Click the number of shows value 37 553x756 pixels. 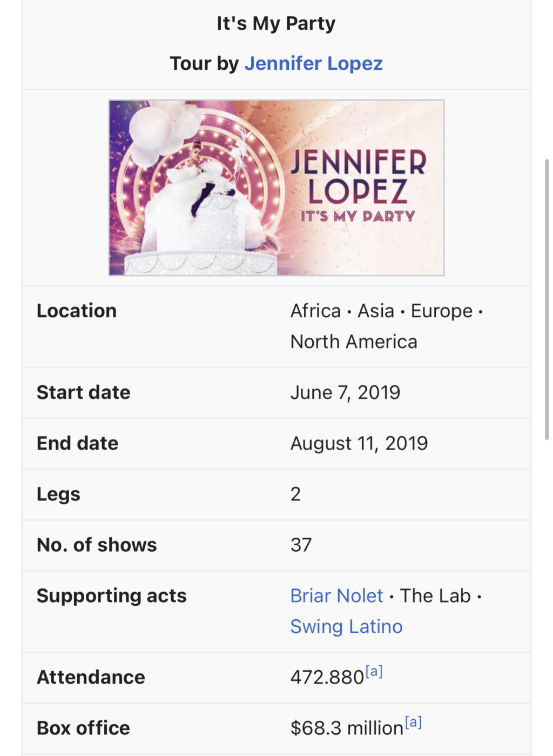301,545
